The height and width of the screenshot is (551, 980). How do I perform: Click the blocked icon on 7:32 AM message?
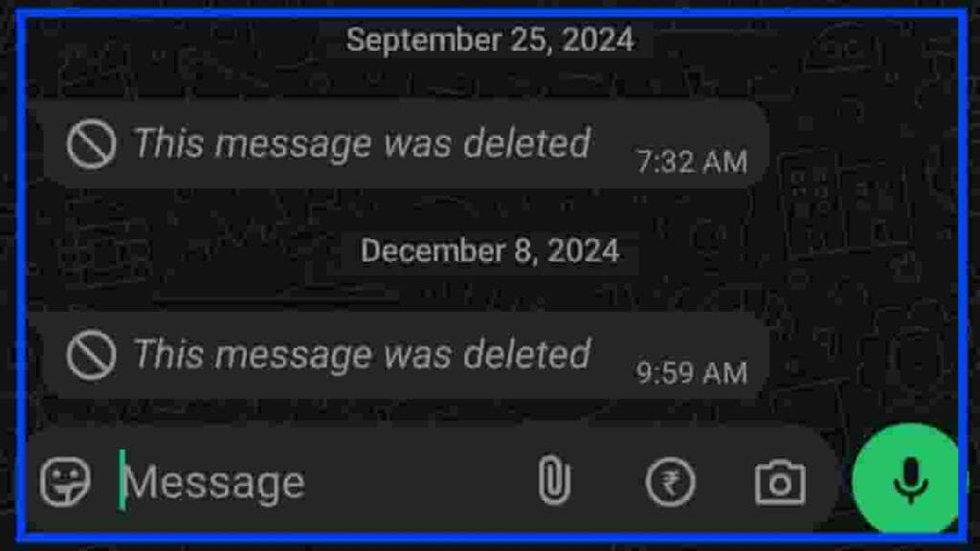pyautogui.click(x=91, y=143)
